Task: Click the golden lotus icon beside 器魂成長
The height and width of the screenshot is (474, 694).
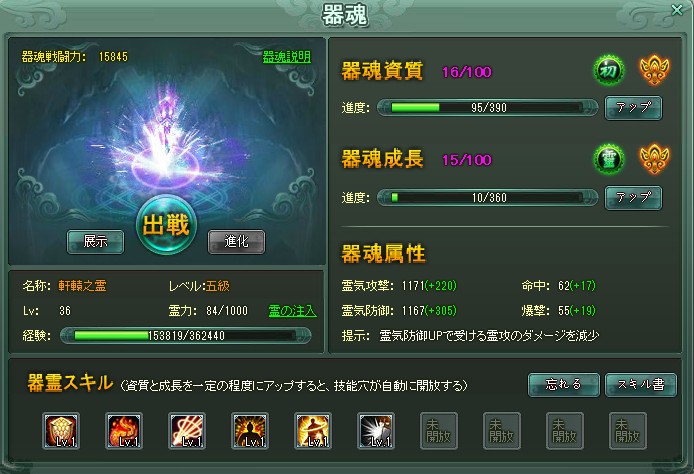Action: point(655,158)
